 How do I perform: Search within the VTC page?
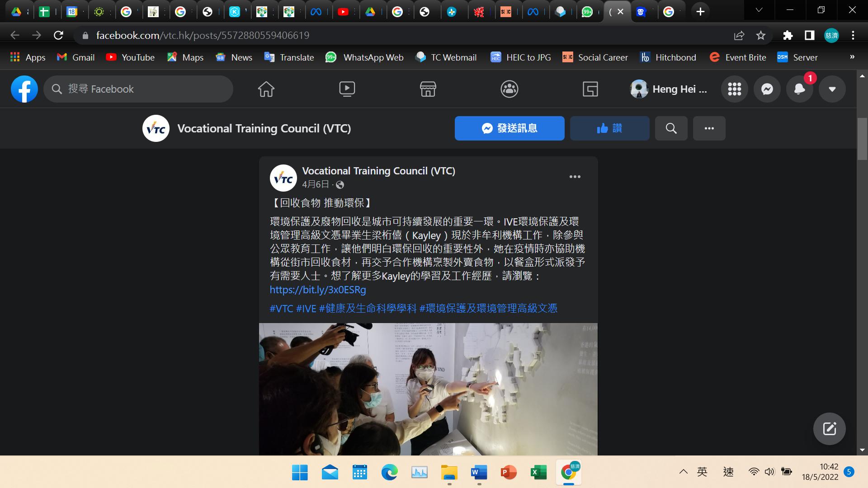(x=671, y=128)
